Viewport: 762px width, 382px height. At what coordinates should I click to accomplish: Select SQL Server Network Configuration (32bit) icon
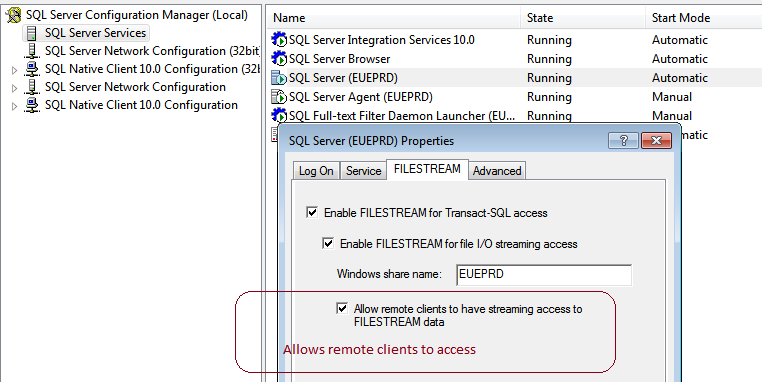(x=32, y=51)
